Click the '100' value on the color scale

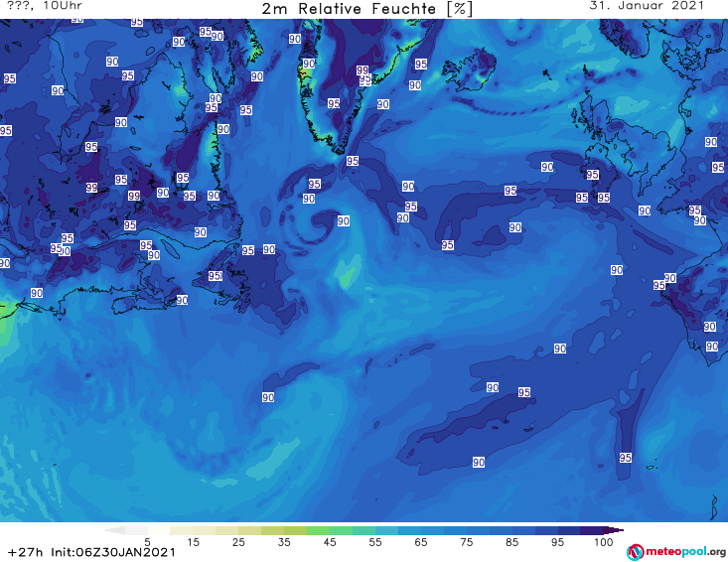603,542
